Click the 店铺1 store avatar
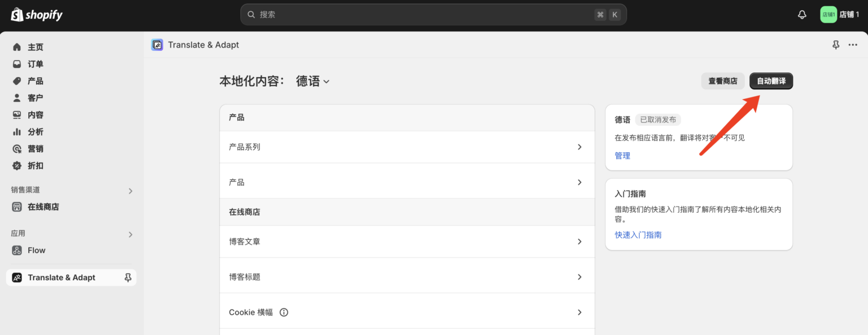The image size is (868, 335). [x=828, y=15]
